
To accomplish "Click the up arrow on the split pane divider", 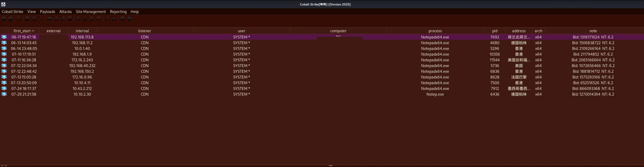I will click(2, 166).
